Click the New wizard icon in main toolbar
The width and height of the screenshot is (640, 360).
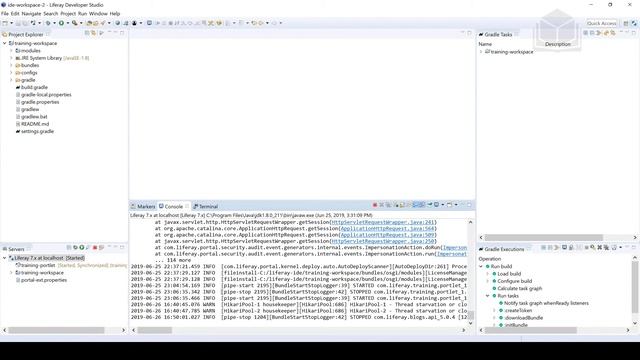5,23
